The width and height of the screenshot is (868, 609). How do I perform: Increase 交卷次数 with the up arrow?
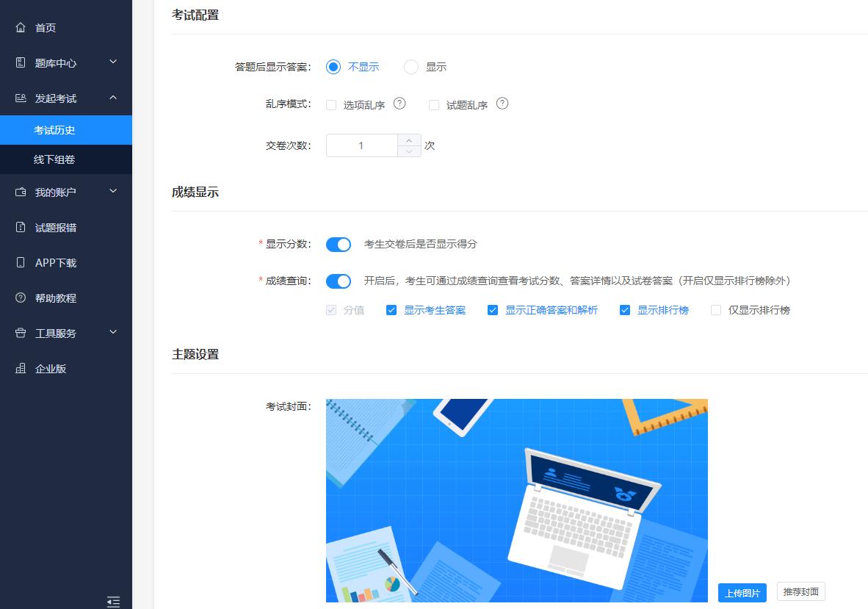[409, 140]
